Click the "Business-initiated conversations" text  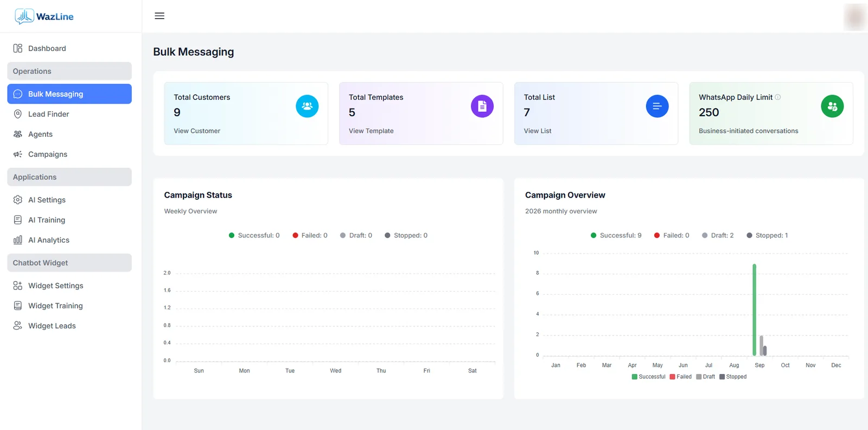tap(749, 131)
